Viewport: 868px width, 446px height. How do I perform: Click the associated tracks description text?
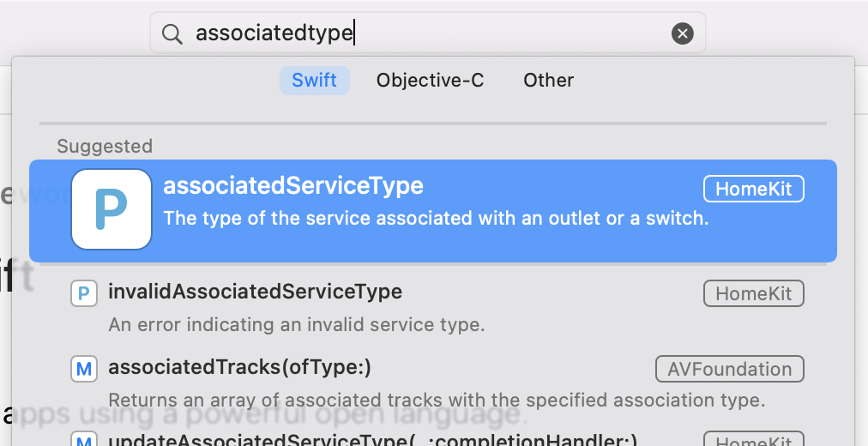pos(436,400)
